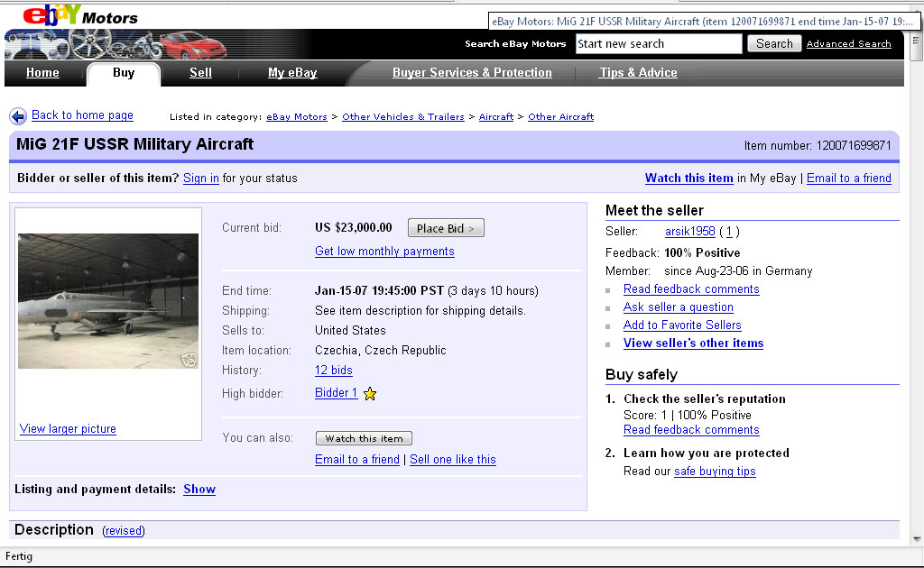The width and height of the screenshot is (924, 568).
Task: Open View larger picture link
Action: tap(68, 429)
